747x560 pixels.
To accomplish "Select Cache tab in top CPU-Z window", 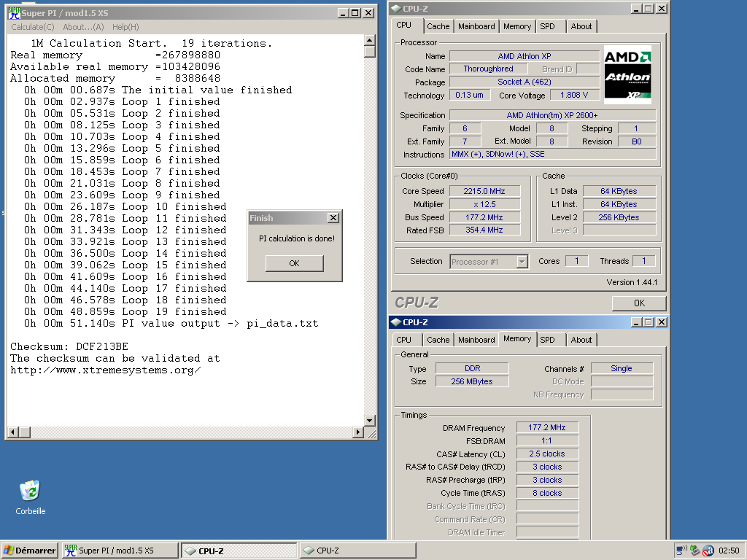I will click(438, 27).
